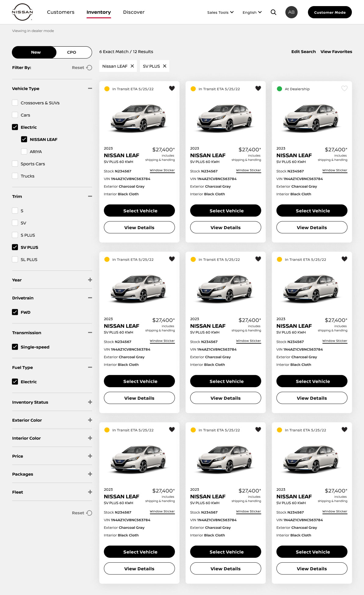Uncheck the SV PLUS trim checkbox
The image size is (364, 595).
click(15, 247)
